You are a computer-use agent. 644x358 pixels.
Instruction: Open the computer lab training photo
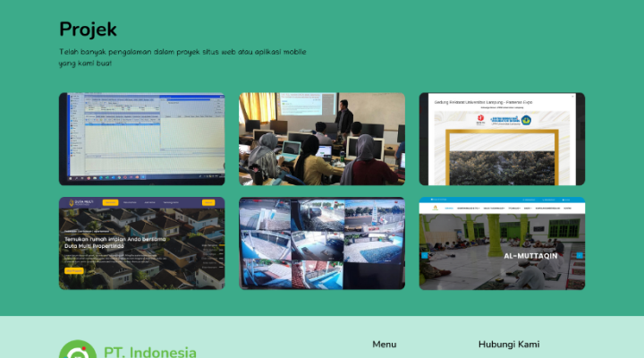[321, 139]
